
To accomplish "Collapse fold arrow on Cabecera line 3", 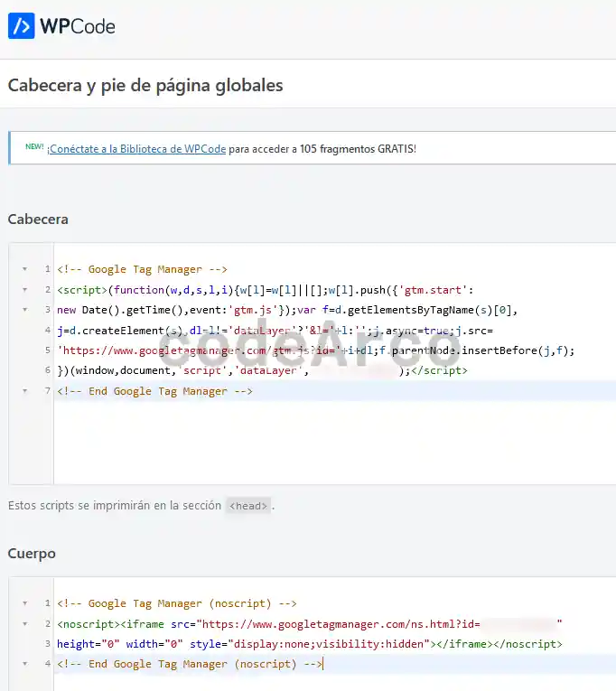I will (x=25, y=310).
